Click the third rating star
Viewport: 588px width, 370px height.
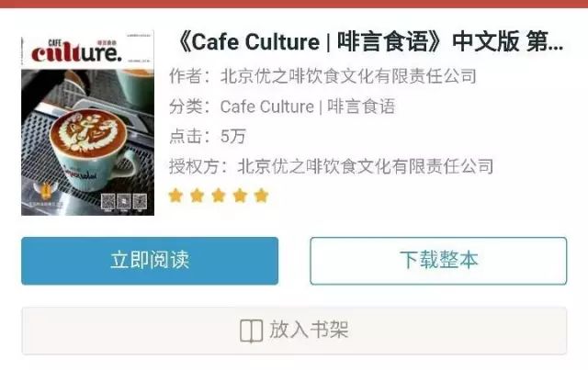click(219, 196)
